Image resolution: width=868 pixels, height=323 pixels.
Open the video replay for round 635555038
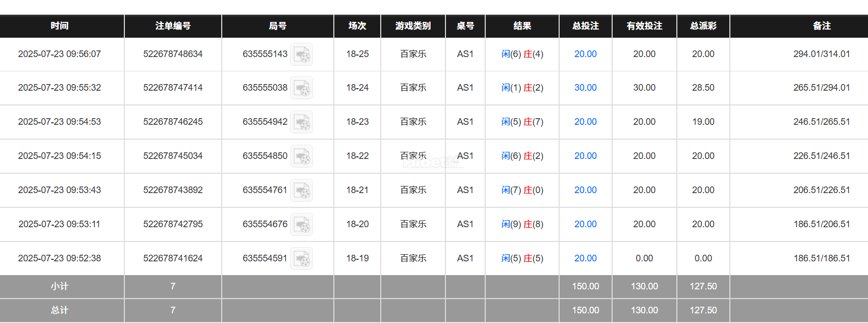[x=301, y=88]
